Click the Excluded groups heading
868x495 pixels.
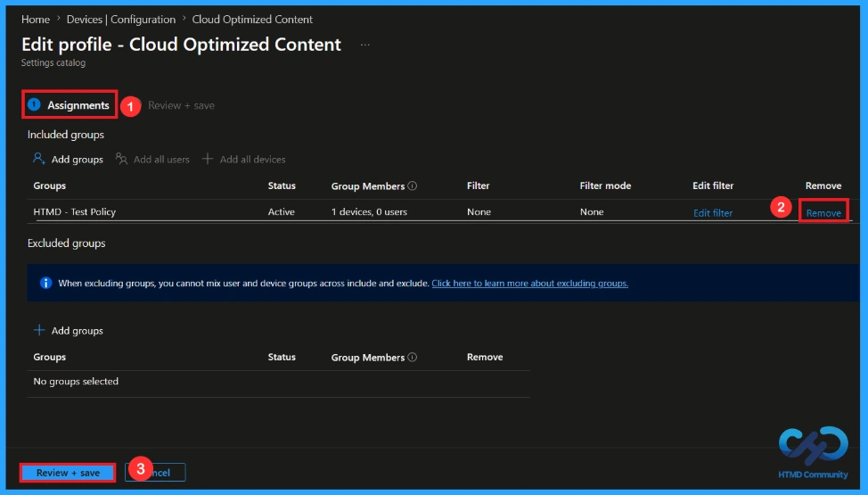click(67, 243)
